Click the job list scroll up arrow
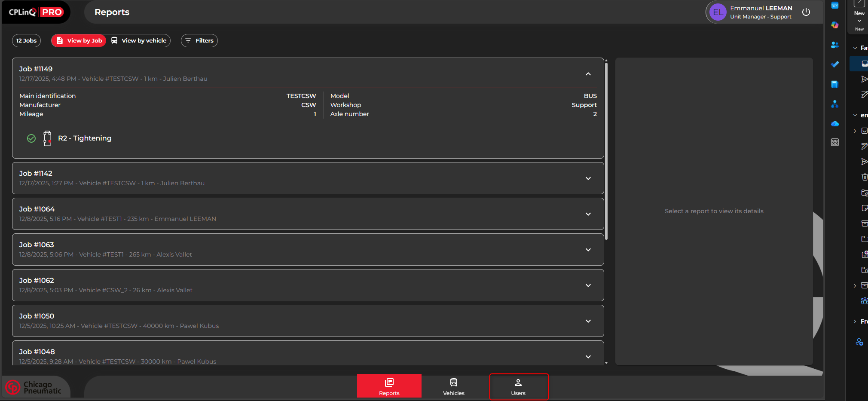868x401 pixels. (606, 60)
